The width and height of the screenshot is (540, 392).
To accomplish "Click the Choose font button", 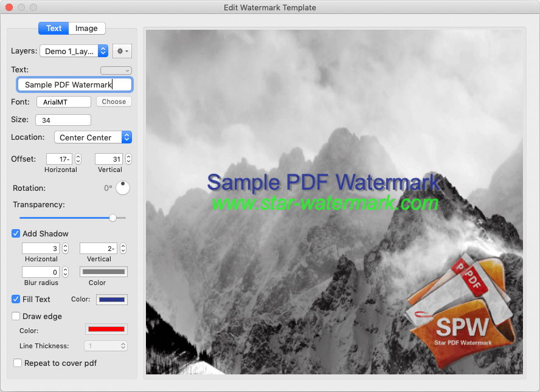I will pyautogui.click(x=114, y=101).
